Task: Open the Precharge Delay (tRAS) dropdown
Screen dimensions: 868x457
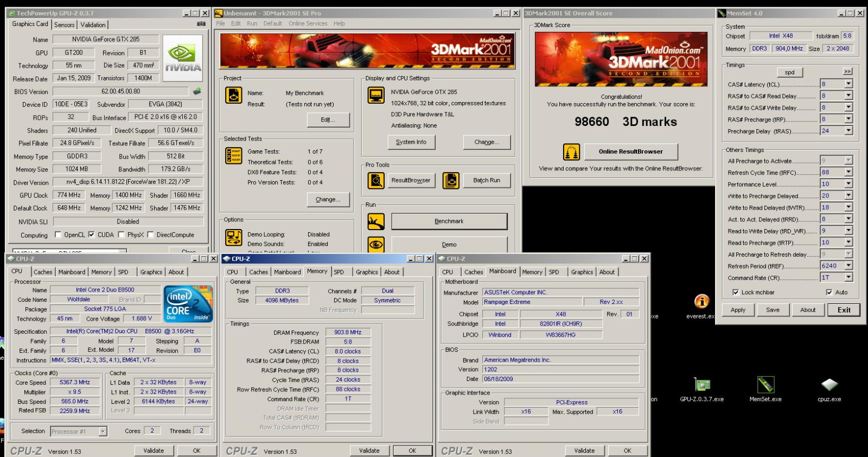Action: point(848,131)
